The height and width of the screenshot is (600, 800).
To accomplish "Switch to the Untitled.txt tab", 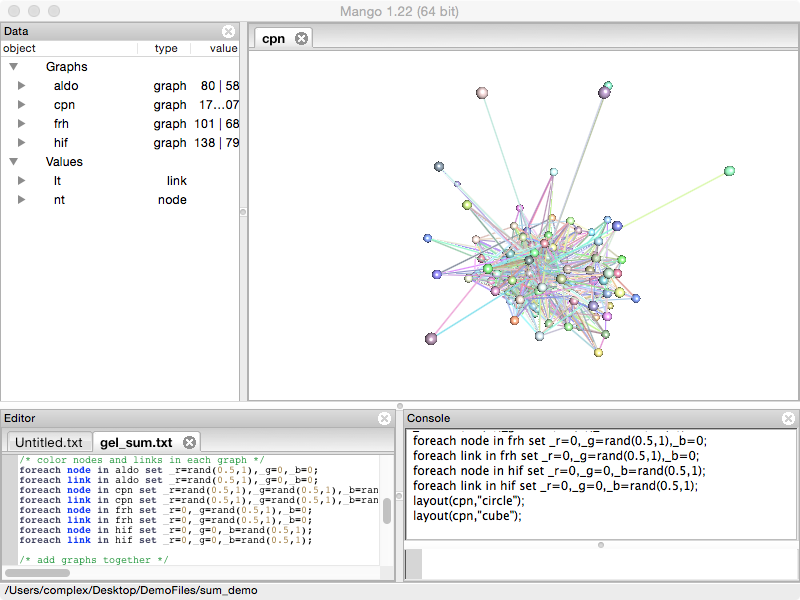I will tap(48, 442).
